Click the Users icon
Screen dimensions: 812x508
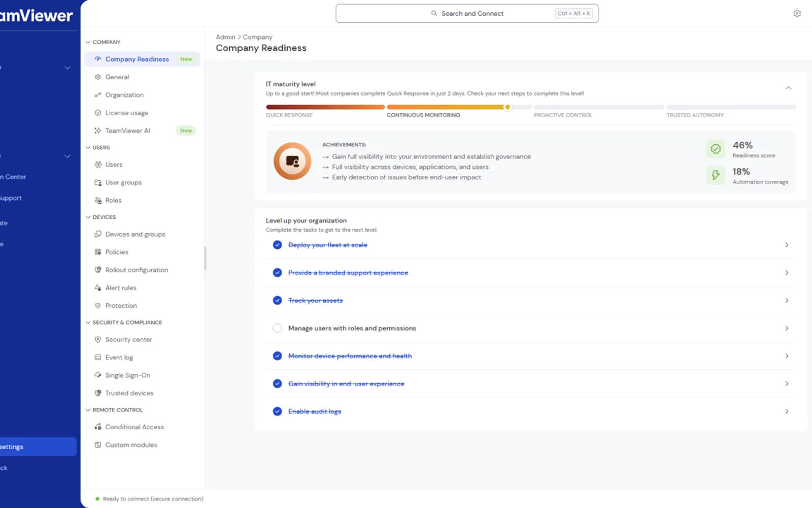coord(98,165)
